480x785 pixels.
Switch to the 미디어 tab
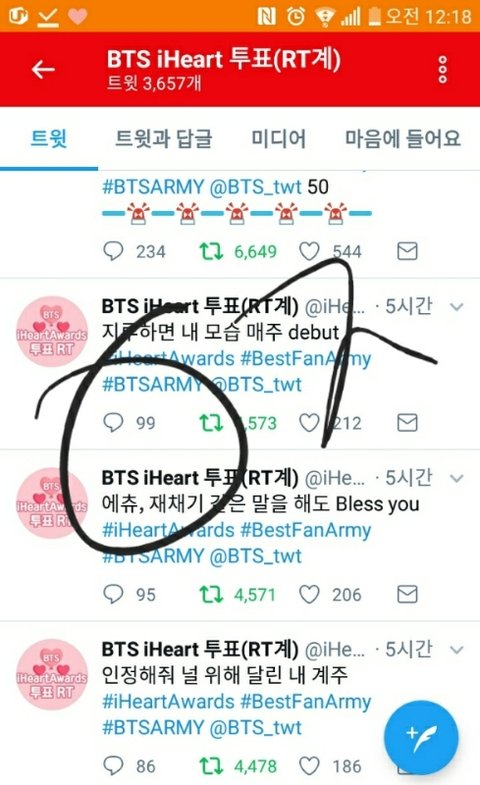tap(278, 138)
